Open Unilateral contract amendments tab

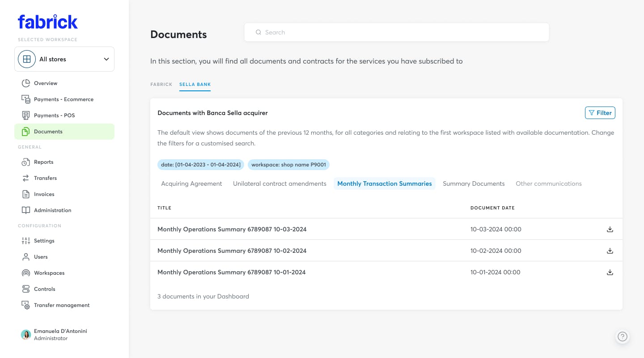point(280,183)
